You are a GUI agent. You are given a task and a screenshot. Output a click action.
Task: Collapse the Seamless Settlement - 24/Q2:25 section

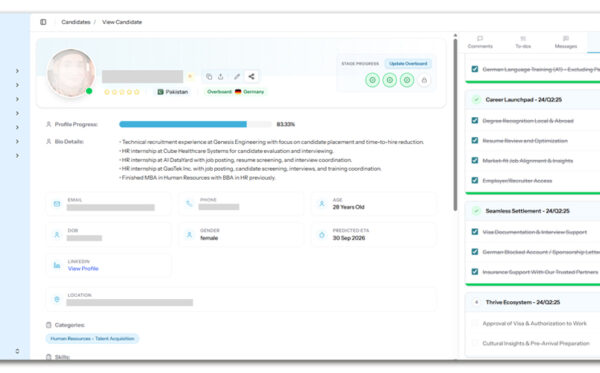pyautogui.click(x=533, y=211)
